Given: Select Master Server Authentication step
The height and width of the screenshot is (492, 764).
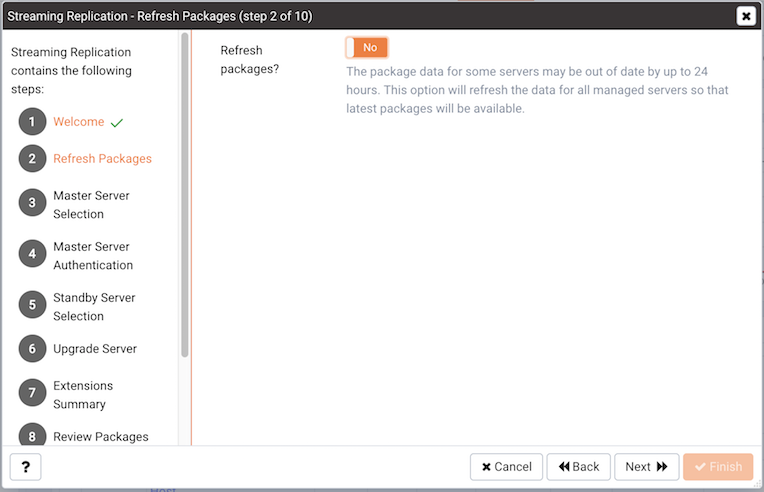Looking at the screenshot, I should (x=93, y=256).
